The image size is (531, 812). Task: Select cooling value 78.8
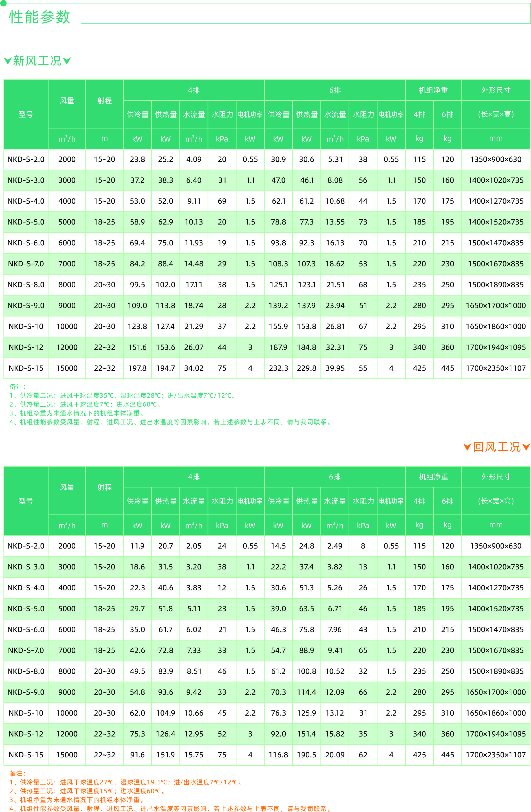click(x=278, y=222)
